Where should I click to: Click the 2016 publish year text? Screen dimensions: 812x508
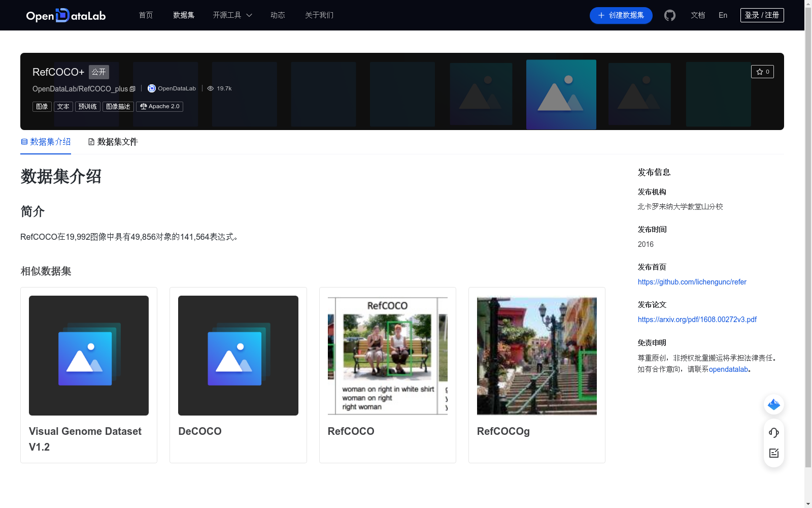click(x=646, y=244)
